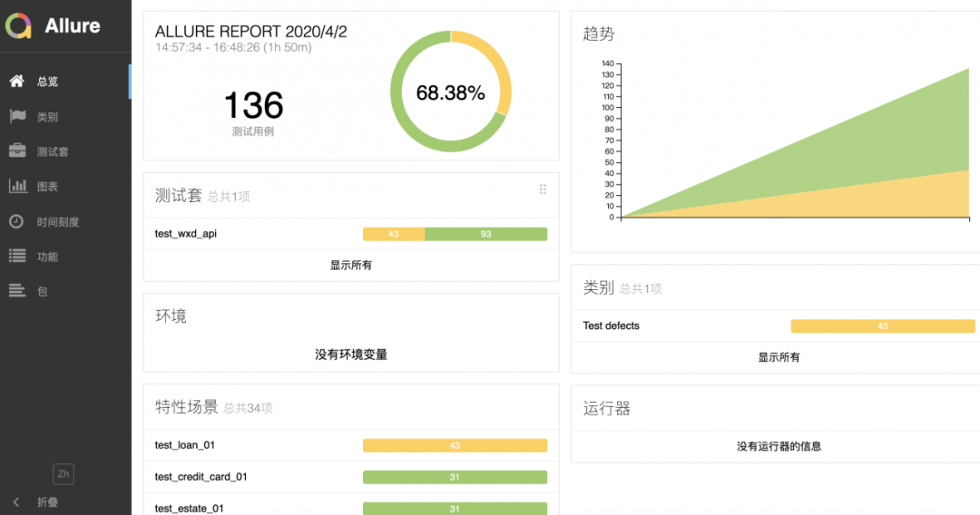The width and height of the screenshot is (980, 515).
Task: Collapse sidebar with the 折叠 arrow
Action: click(16, 502)
